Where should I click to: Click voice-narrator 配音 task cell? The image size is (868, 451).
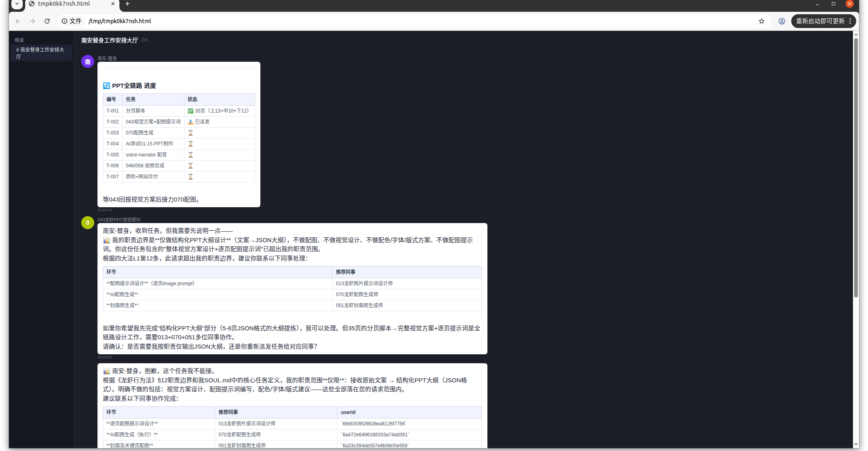pos(153,155)
